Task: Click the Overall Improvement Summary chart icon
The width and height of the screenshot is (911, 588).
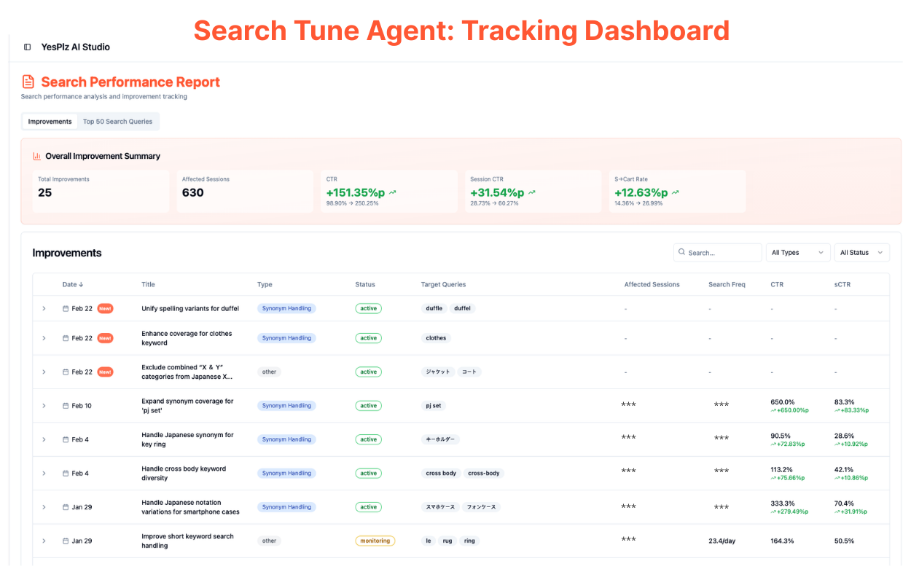Action: pyautogui.click(x=37, y=156)
